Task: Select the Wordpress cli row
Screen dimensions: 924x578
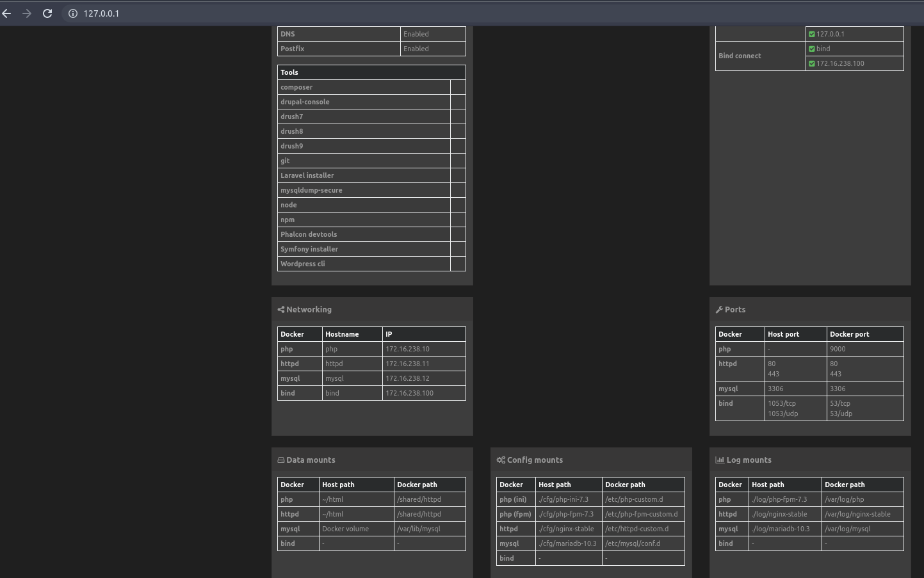Action: point(371,264)
